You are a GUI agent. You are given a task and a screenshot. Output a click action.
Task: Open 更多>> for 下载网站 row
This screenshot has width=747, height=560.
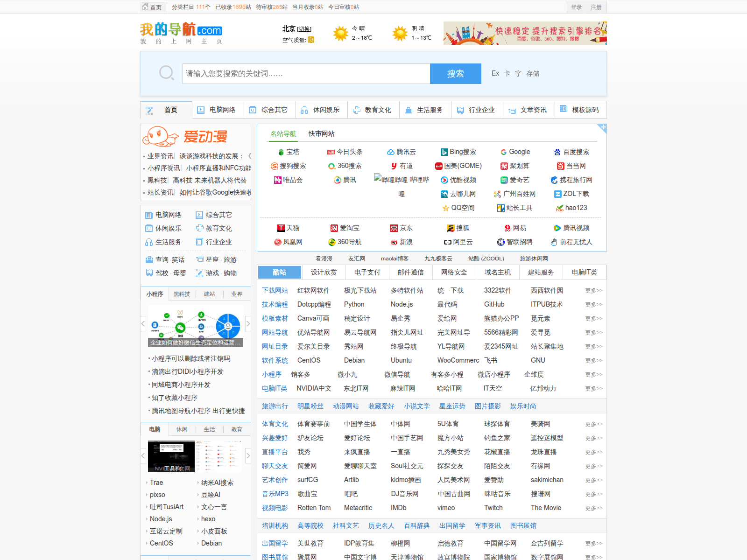pos(593,291)
